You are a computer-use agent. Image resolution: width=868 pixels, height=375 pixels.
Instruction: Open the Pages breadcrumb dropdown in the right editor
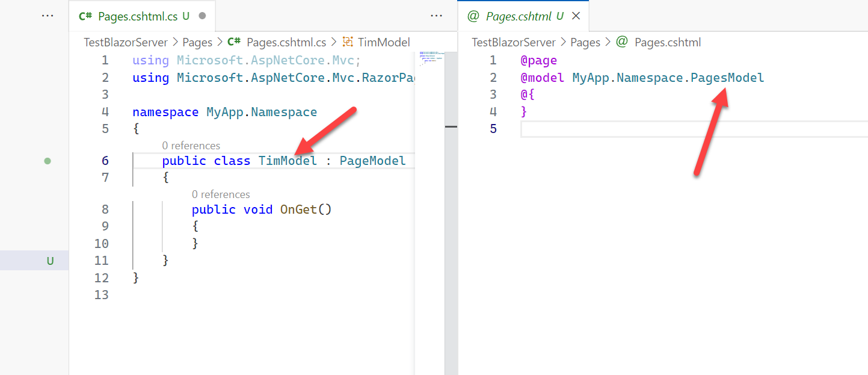coord(586,42)
